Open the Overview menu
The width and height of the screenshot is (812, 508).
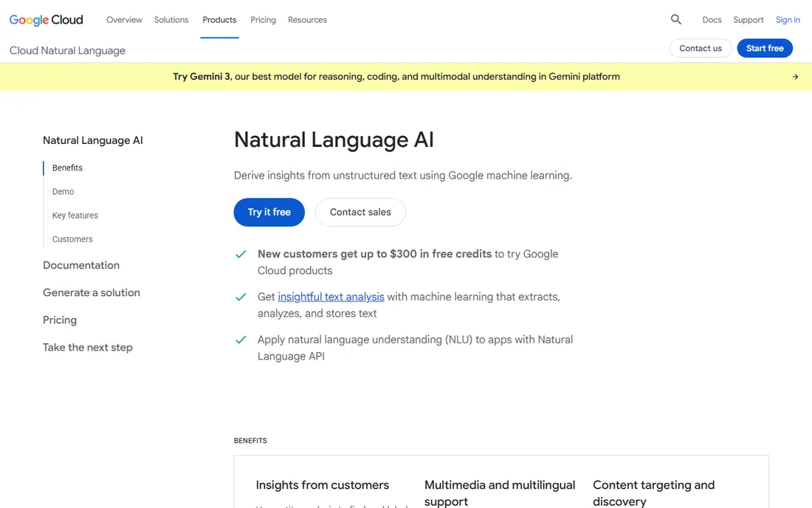coord(124,20)
